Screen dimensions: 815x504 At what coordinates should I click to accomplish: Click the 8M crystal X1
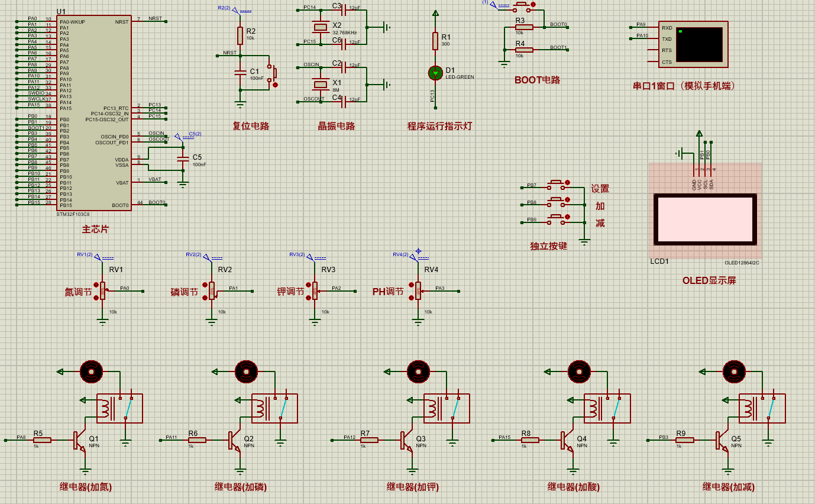click(321, 83)
